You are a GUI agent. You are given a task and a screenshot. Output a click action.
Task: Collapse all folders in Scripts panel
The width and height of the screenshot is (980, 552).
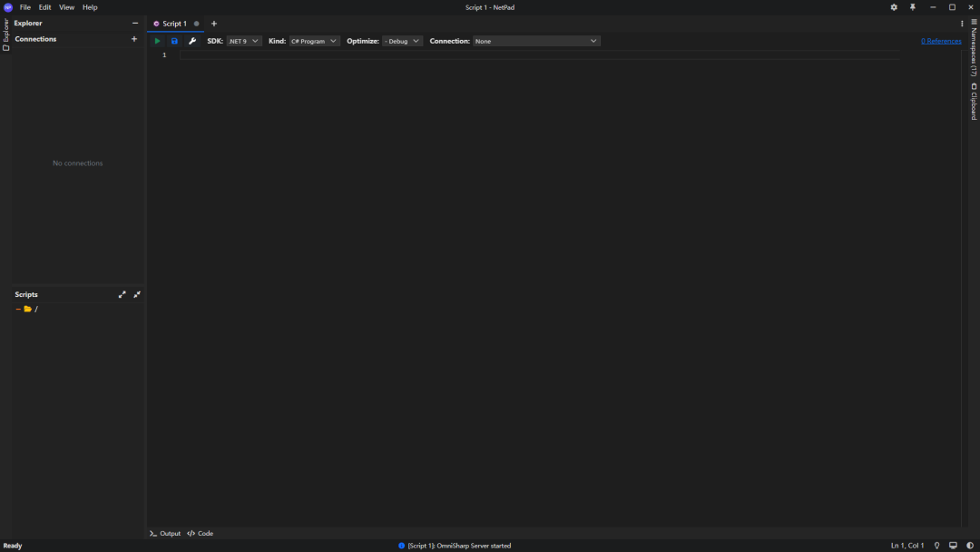point(137,294)
